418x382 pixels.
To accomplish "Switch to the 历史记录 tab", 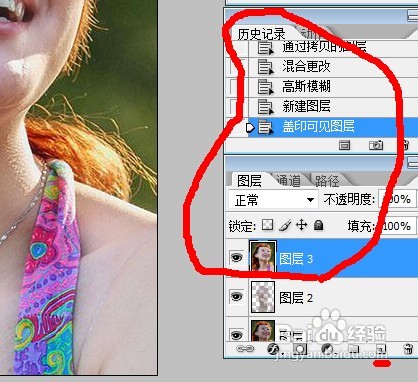I will [261, 34].
